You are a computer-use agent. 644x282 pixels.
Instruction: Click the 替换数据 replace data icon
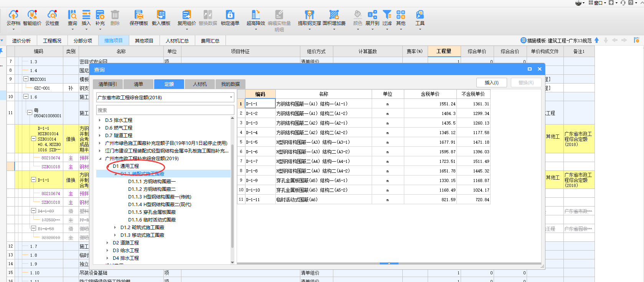[208, 18]
